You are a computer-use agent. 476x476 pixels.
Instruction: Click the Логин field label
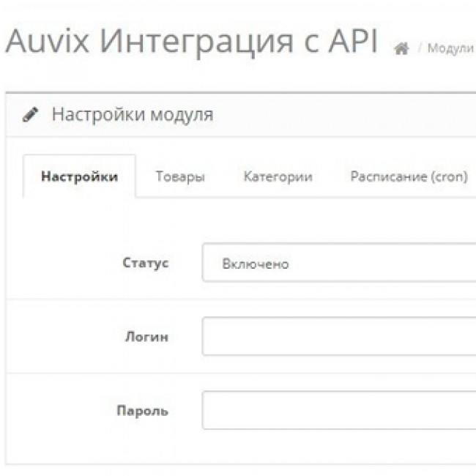pyautogui.click(x=147, y=337)
